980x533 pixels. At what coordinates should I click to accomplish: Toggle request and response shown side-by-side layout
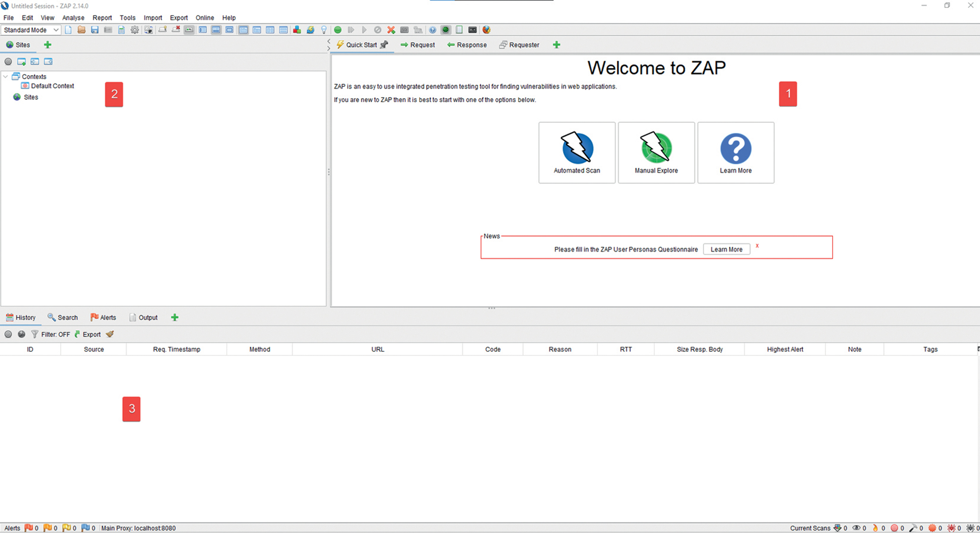point(270,30)
